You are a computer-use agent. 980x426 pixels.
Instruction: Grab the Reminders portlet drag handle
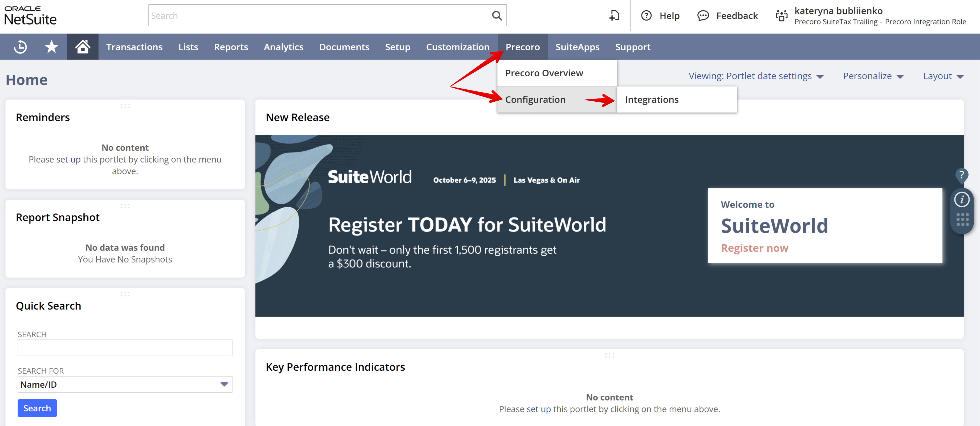click(x=125, y=106)
